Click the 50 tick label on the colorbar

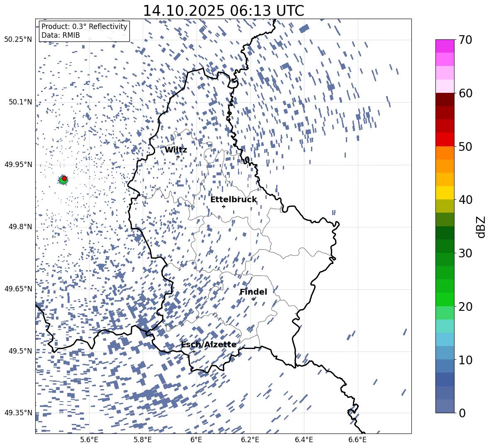465,147
